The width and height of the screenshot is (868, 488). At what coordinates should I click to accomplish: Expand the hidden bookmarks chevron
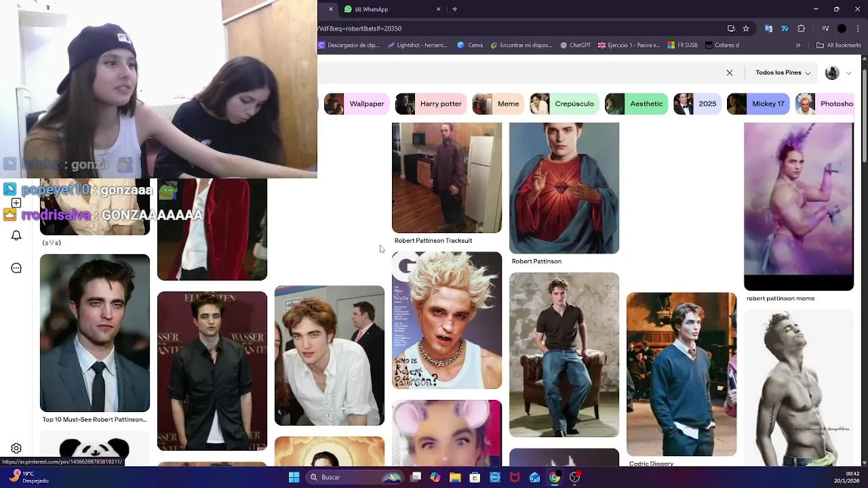[798, 45]
